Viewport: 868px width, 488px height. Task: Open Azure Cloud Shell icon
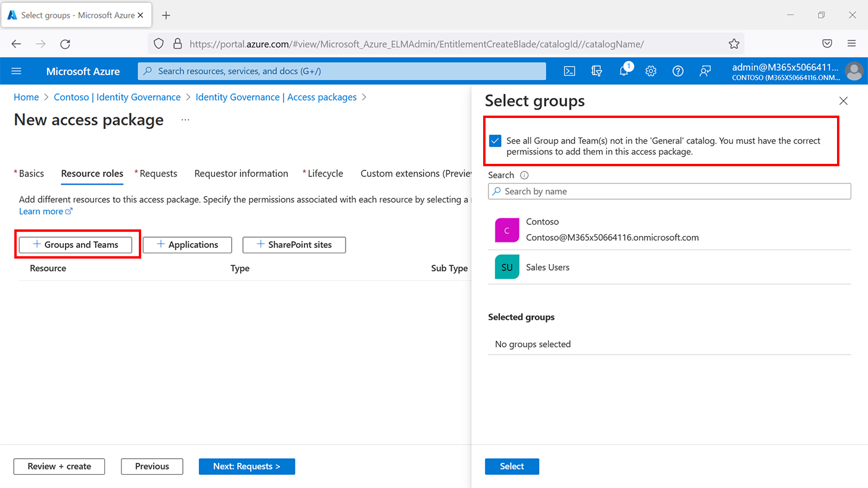[570, 71]
